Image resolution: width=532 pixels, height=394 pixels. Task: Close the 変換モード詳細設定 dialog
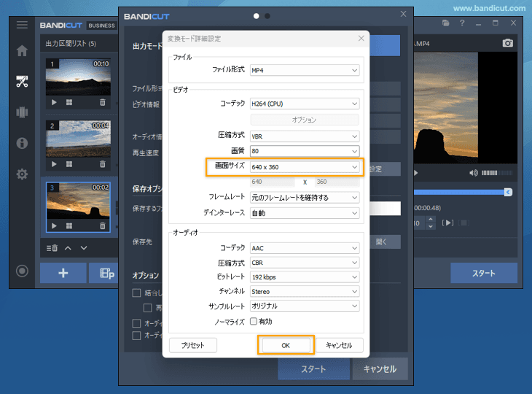point(361,39)
